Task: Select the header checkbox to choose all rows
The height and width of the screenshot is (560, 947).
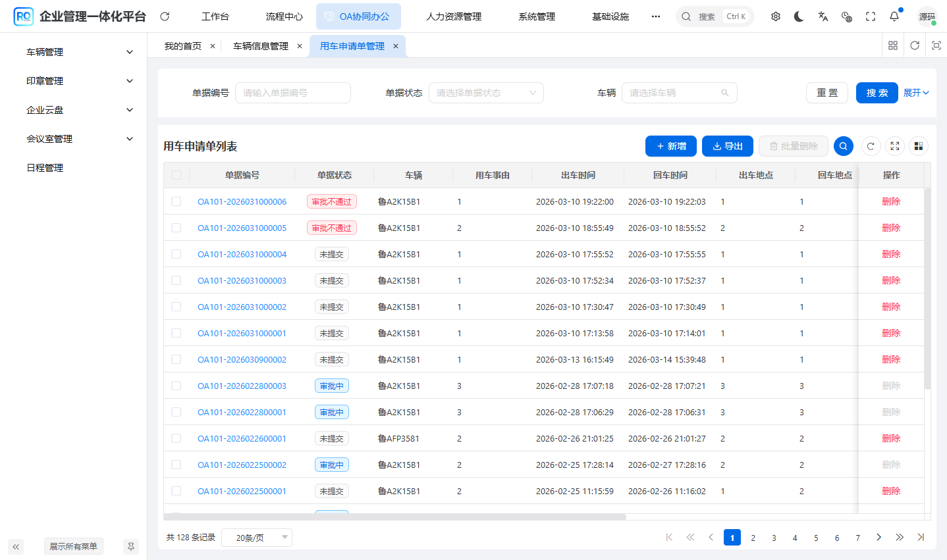Action: click(x=175, y=175)
